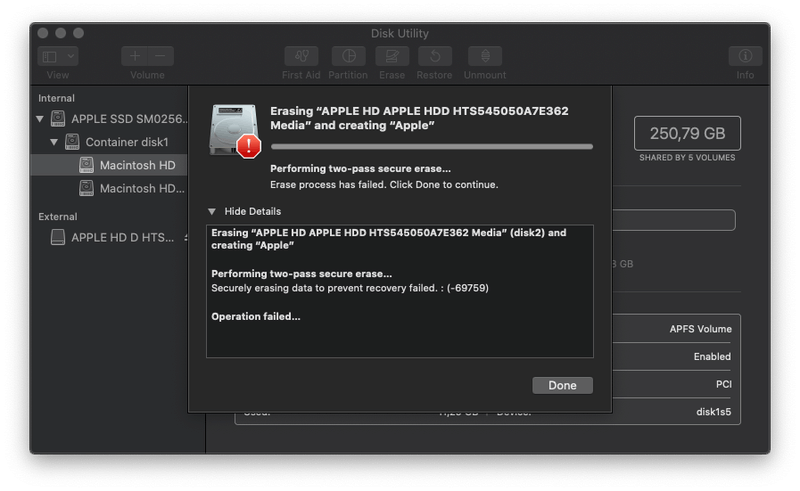Click the hard drive error icon

point(235,131)
